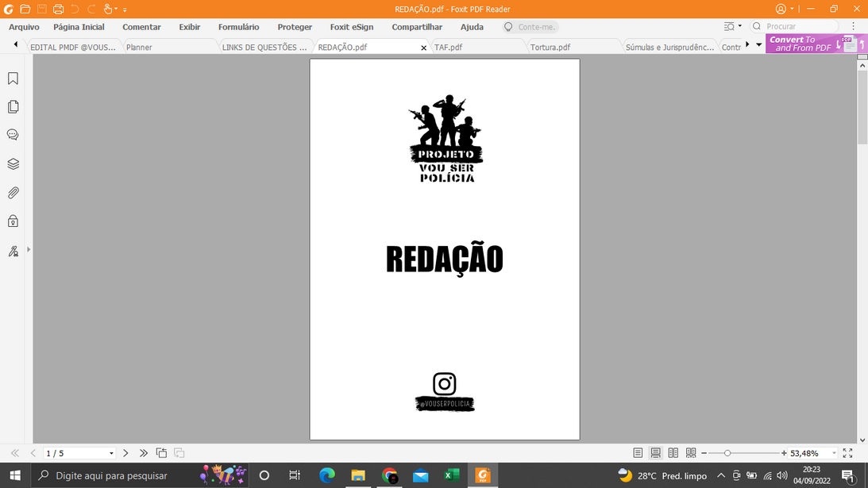Switch to TAF.pdf document tab
The width and height of the screenshot is (868, 488).
pyautogui.click(x=477, y=47)
